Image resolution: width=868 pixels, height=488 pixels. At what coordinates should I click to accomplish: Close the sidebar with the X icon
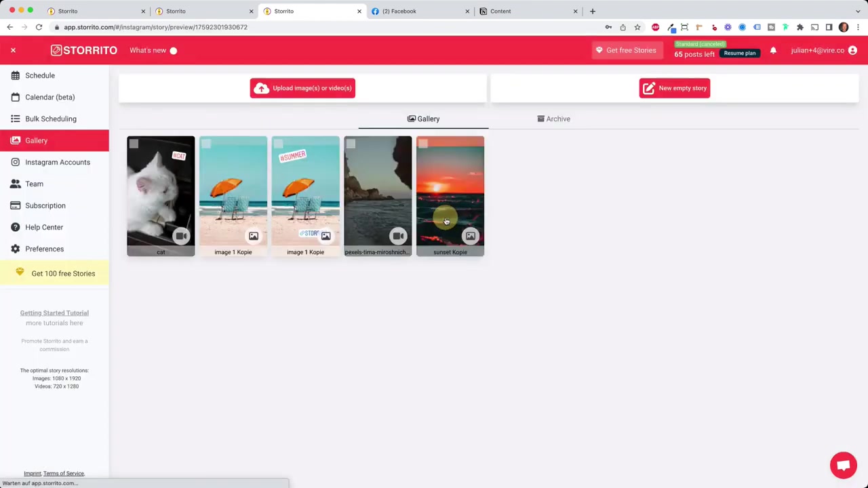(x=13, y=50)
